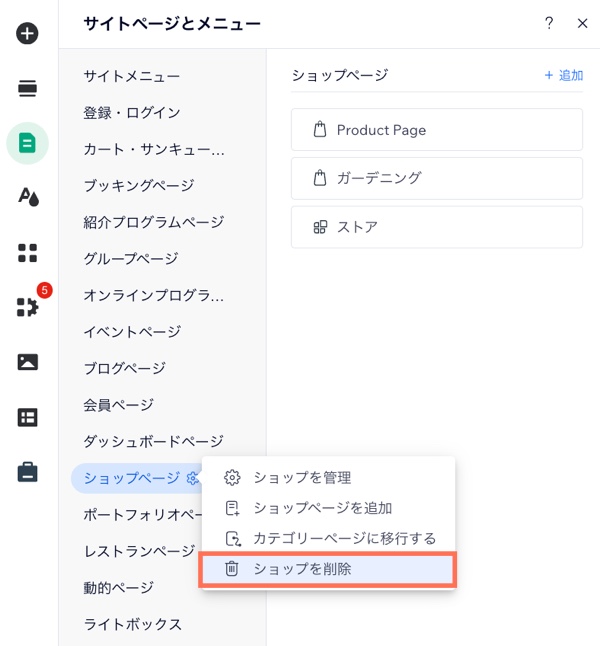Click the question mark help icon
The height and width of the screenshot is (646, 600).
549,23
